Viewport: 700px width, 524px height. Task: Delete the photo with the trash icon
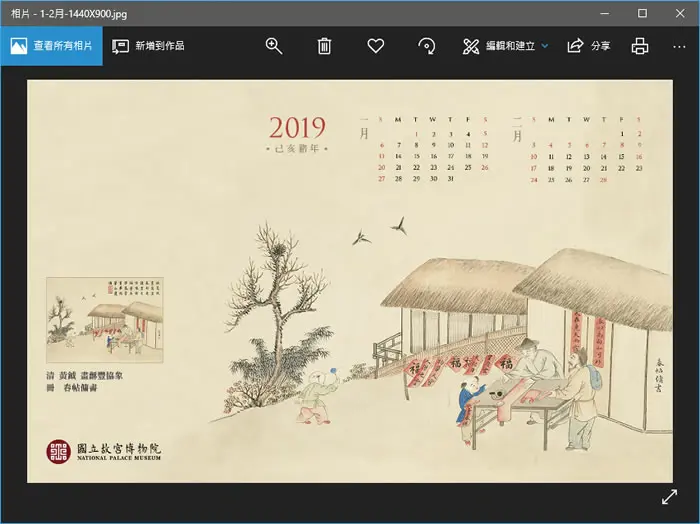(325, 46)
